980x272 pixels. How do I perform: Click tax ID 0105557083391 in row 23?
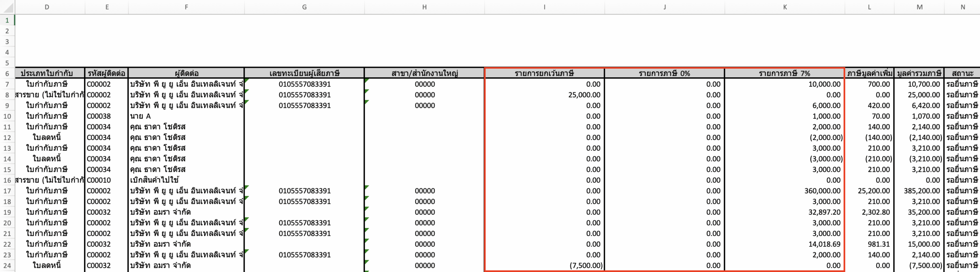tap(304, 255)
